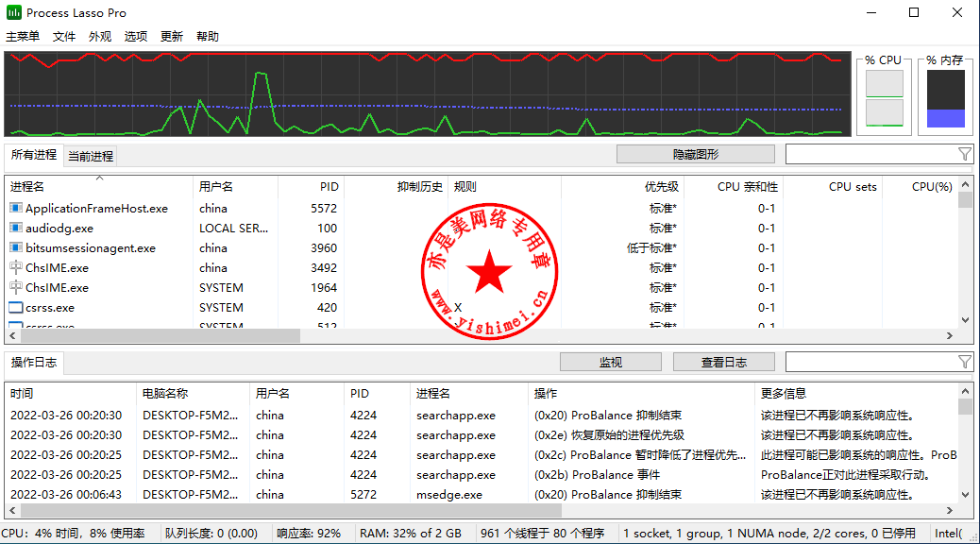Viewport: 980px width, 544px height.
Task: Click the csrss.exe icon with PID 420
Action: coord(16,308)
